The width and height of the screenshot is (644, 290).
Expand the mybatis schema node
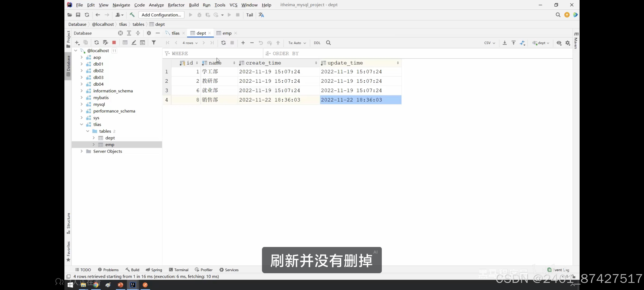(x=81, y=98)
